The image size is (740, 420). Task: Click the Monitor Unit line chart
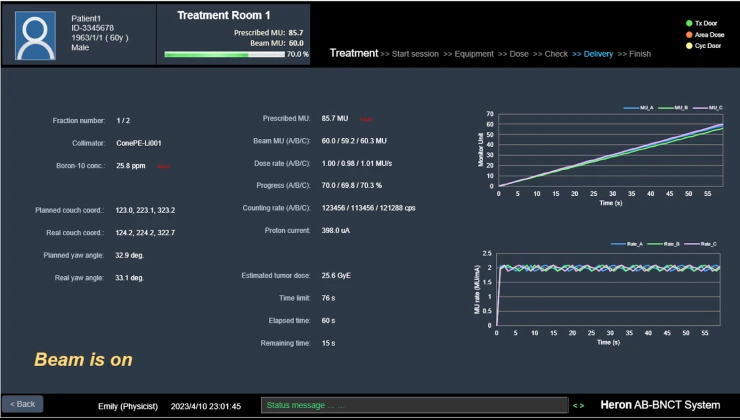(610, 150)
